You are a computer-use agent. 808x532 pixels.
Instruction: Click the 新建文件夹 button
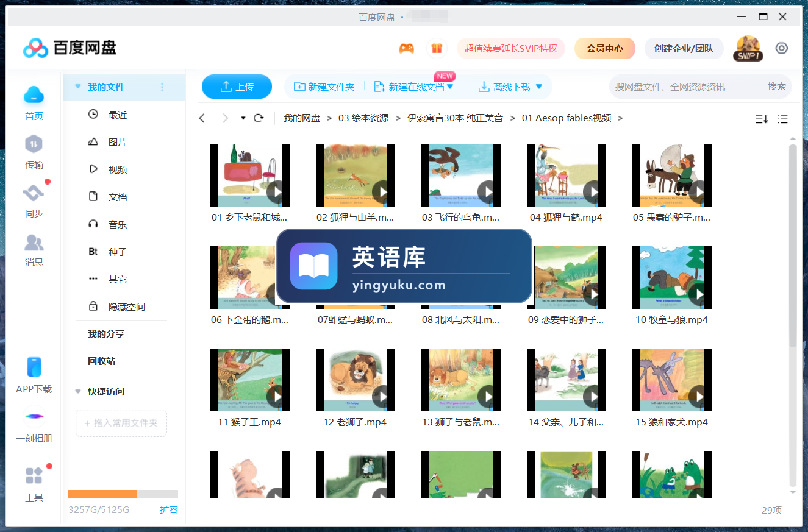click(x=324, y=87)
